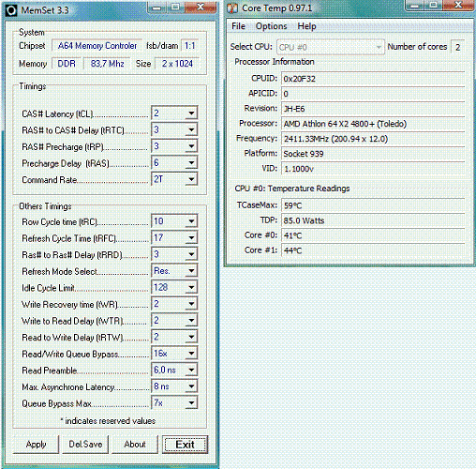This screenshot has width=476, height=469.
Task: Click the fsb/dram ratio 1:1 field
Action: pyautogui.click(x=190, y=46)
